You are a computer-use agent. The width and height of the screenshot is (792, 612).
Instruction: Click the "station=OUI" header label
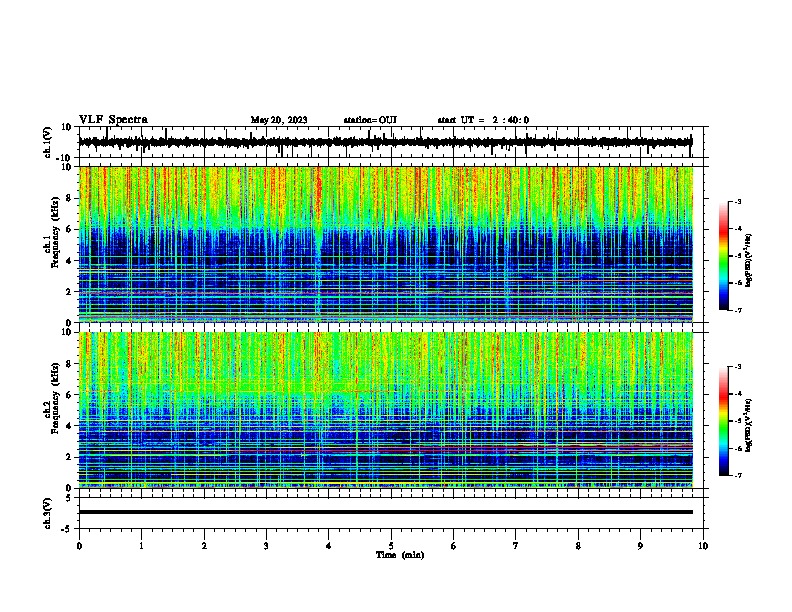[x=370, y=120]
